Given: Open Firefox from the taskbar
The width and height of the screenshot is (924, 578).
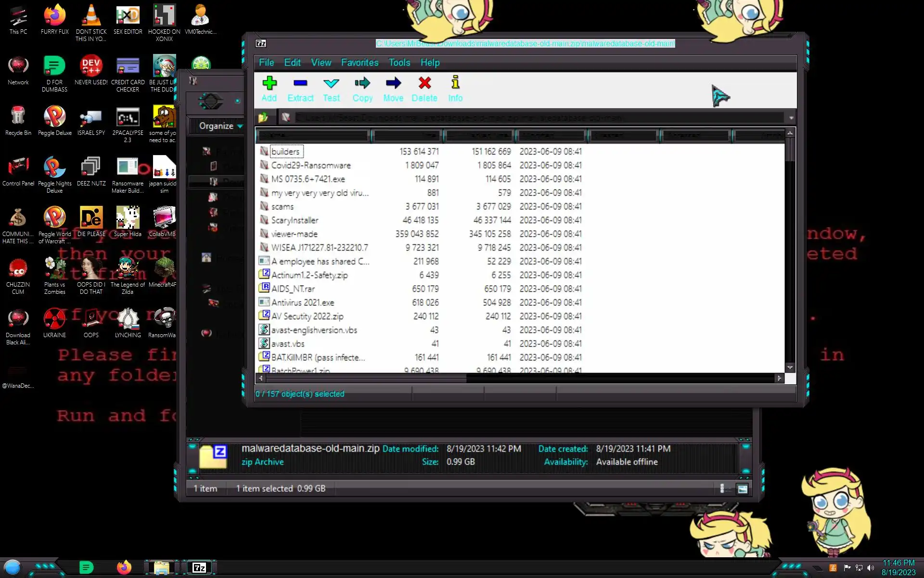Looking at the screenshot, I should (124, 568).
